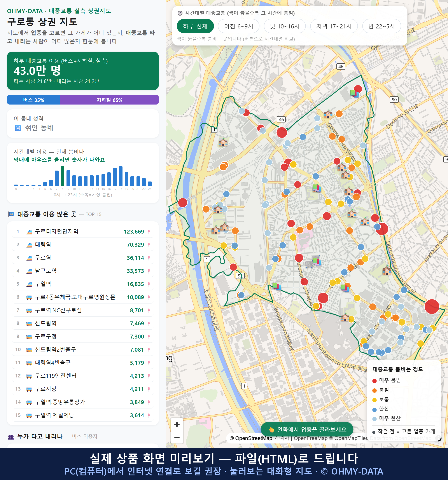Click the bus icon beside 구로구청
Image resolution: width=448 pixels, height=480 pixels.
pos(29,337)
